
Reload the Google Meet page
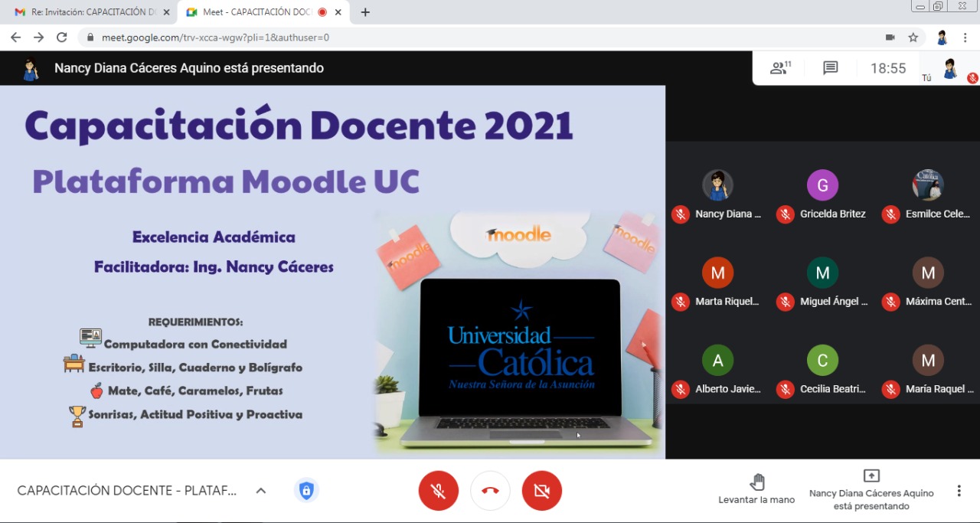62,38
